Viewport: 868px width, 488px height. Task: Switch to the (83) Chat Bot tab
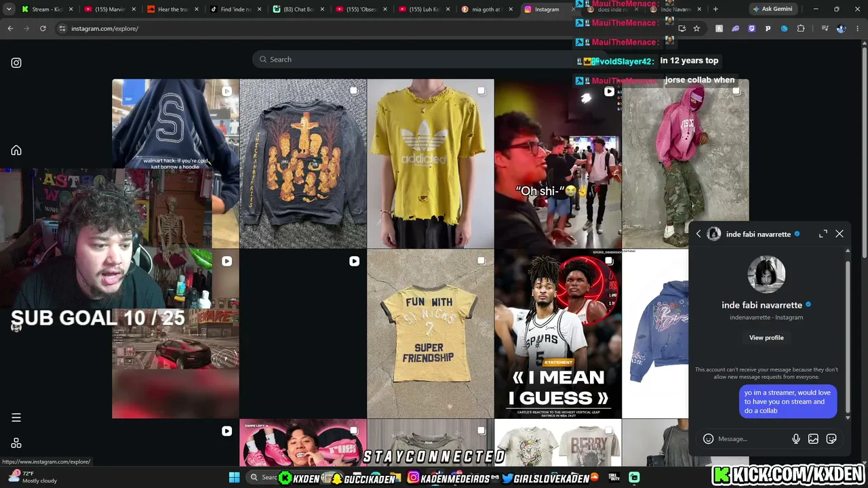(297, 9)
